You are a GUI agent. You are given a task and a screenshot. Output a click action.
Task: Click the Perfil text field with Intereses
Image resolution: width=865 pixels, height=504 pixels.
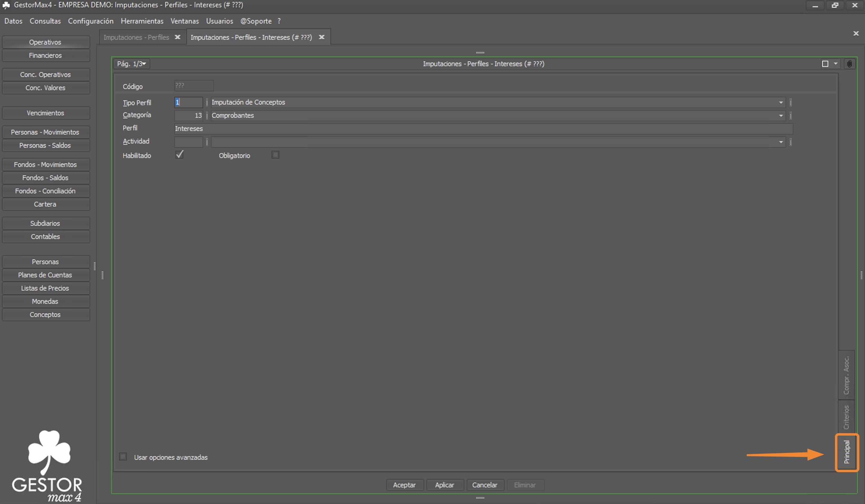(484, 129)
